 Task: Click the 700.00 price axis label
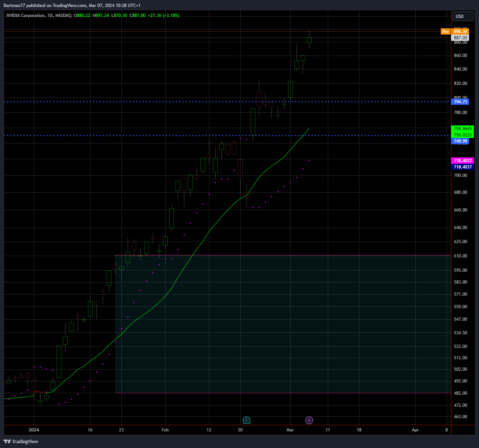point(461,175)
